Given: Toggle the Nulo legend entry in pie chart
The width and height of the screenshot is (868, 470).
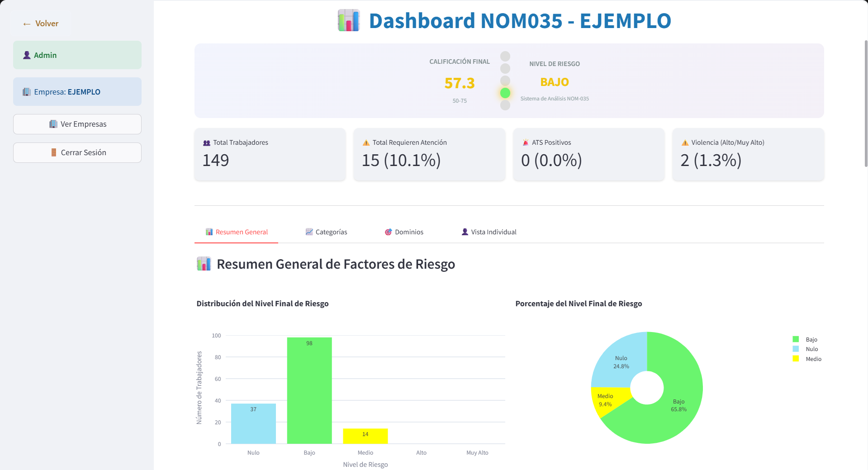Looking at the screenshot, I should (806, 349).
